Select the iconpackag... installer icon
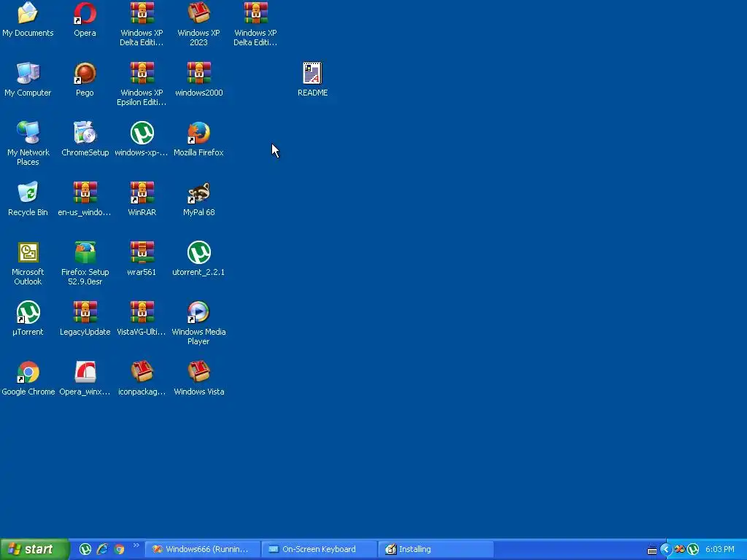 pyautogui.click(x=142, y=378)
